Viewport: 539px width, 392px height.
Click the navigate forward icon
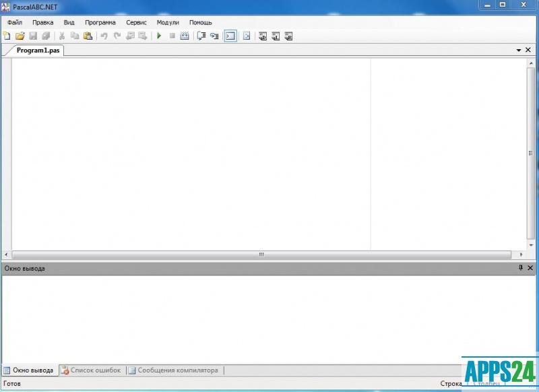click(143, 36)
